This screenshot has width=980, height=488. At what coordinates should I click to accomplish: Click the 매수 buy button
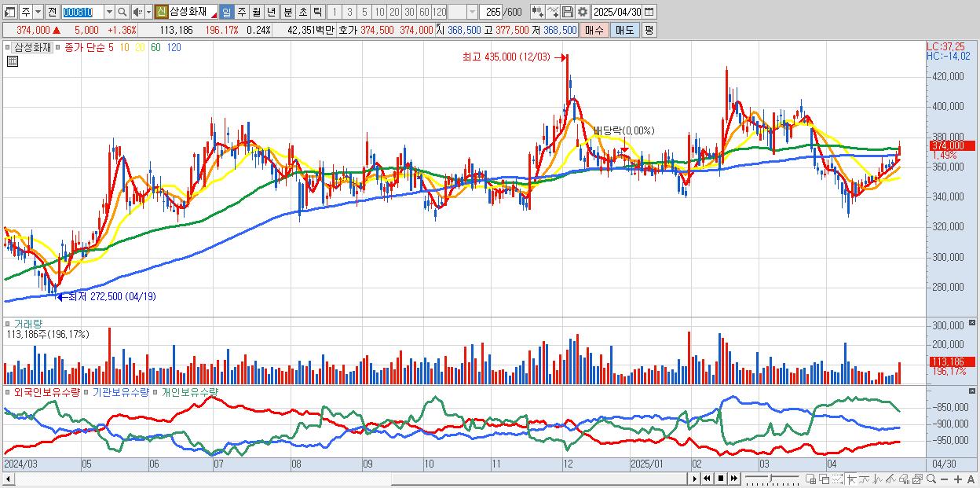[594, 30]
